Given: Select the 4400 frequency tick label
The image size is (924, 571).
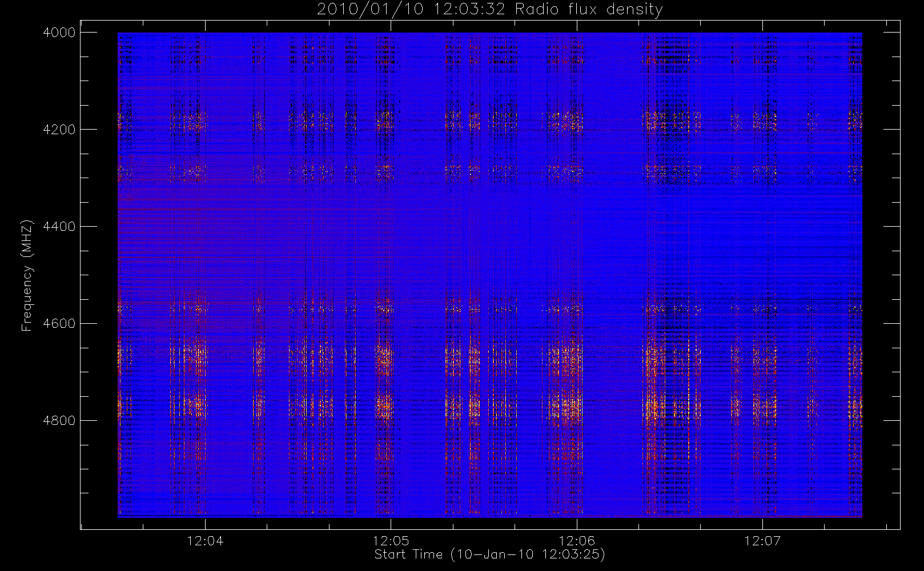Looking at the screenshot, I should coord(59,227).
